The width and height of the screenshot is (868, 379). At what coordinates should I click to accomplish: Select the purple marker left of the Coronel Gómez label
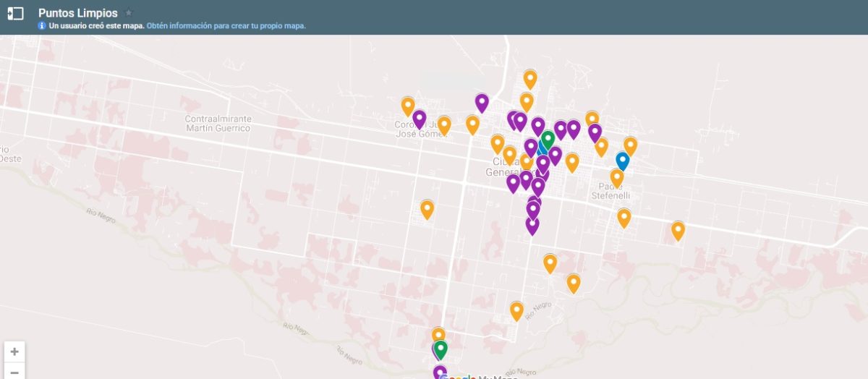[420, 119]
